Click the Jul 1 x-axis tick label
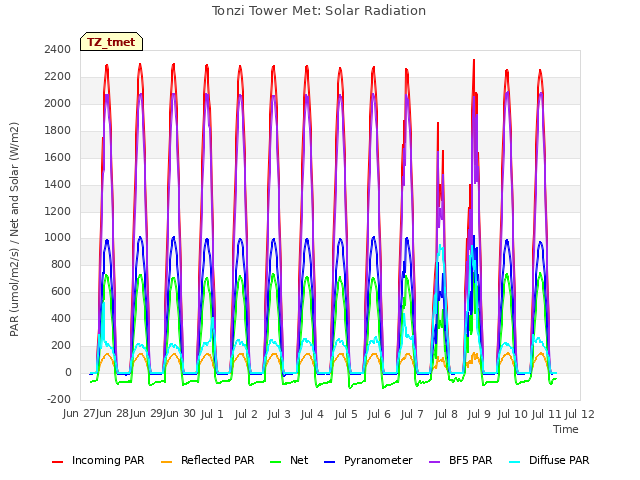This screenshot has height=480, width=640. pos(212,414)
